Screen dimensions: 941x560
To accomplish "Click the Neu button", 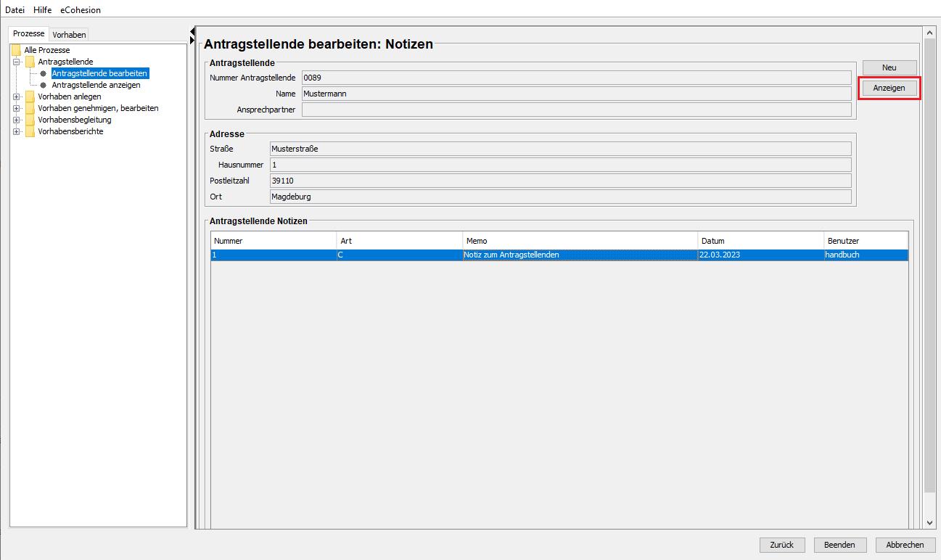I will [x=889, y=67].
